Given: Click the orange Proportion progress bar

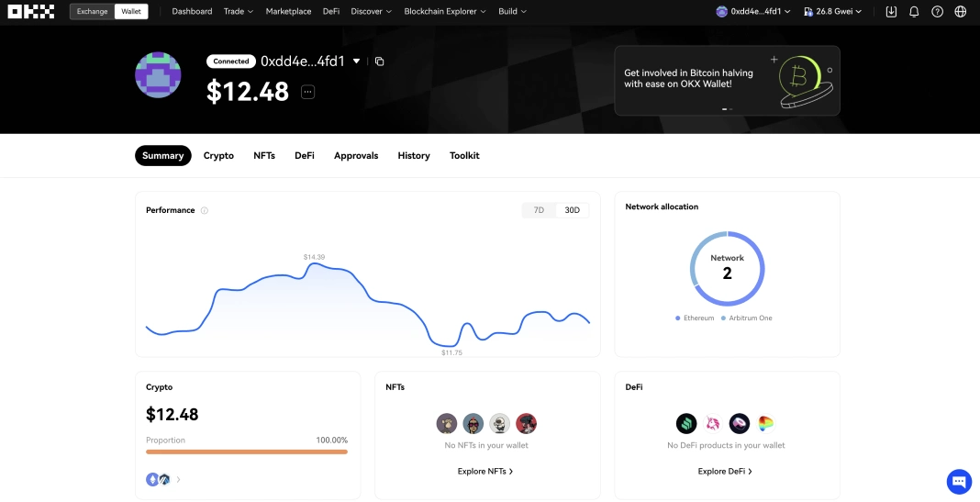Looking at the screenshot, I should tap(246, 452).
